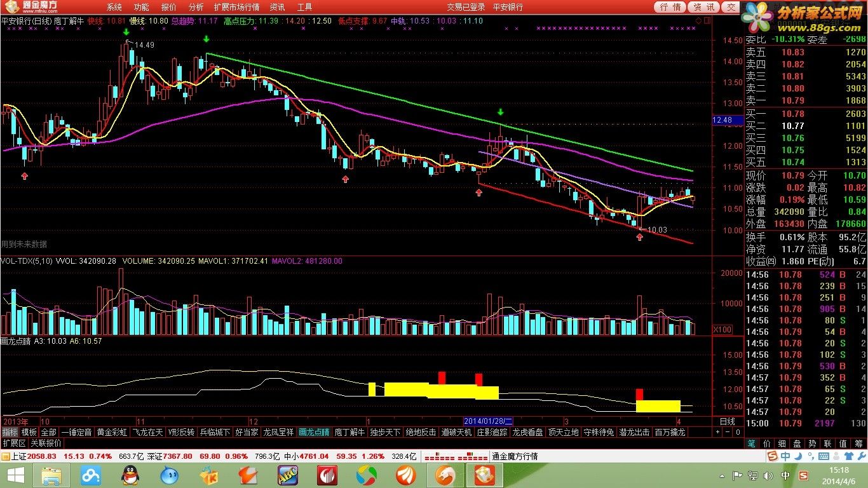Select the 全部 indicator tab
Viewport: 868px width, 488px height.
(49, 432)
